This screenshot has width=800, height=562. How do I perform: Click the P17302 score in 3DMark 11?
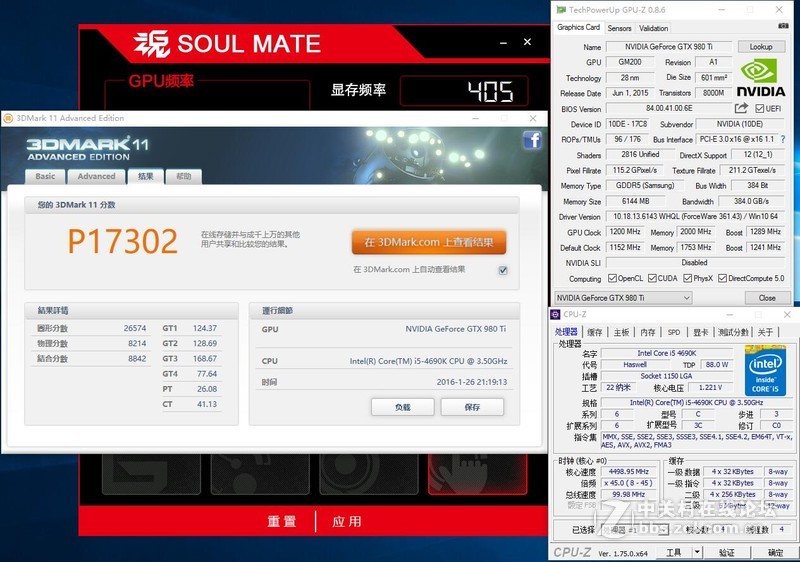tap(122, 241)
